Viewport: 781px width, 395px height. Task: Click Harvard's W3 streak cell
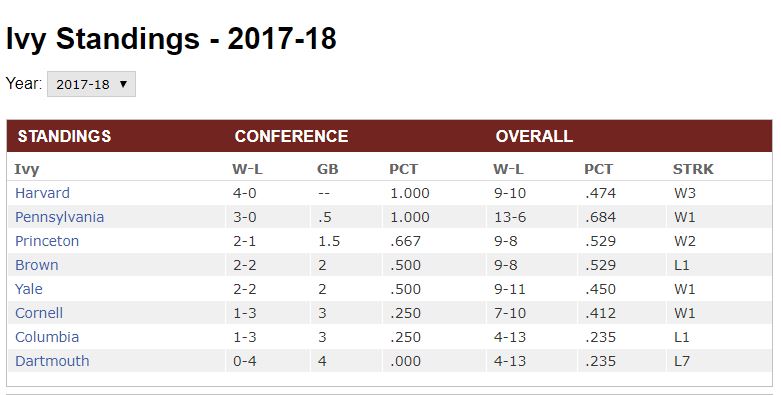pos(685,193)
